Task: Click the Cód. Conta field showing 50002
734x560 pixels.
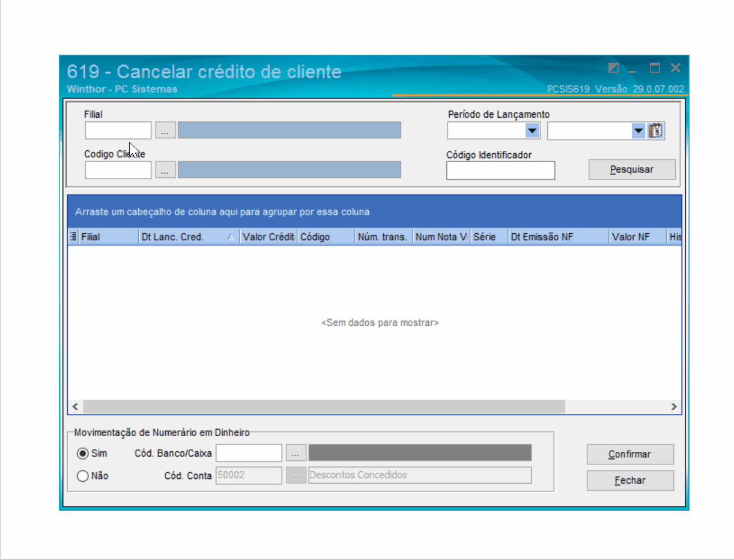Action: tap(249, 475)
